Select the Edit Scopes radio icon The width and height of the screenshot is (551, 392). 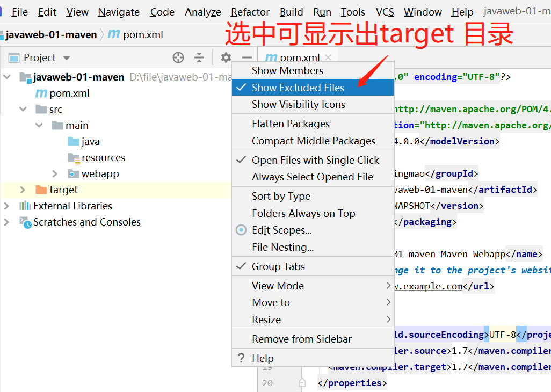click(241, 230)
